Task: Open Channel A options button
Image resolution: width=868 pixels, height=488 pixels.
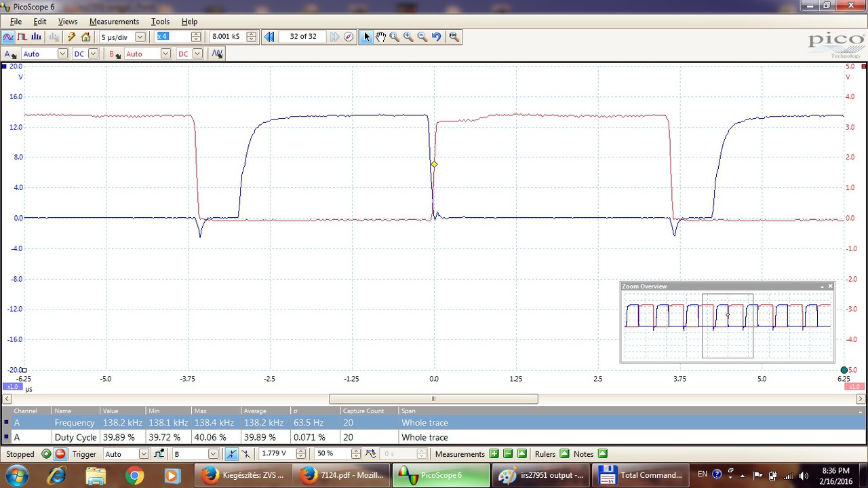Action: [10, 54]
